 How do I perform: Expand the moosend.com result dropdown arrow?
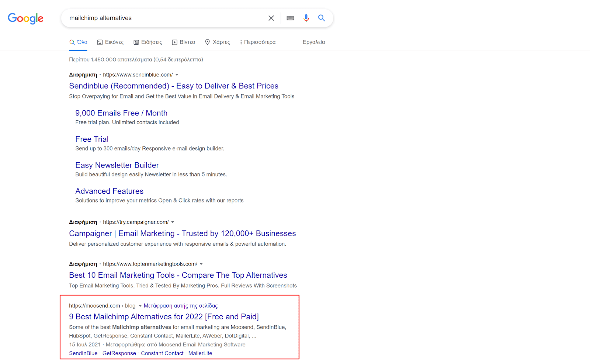coord(140,306)
